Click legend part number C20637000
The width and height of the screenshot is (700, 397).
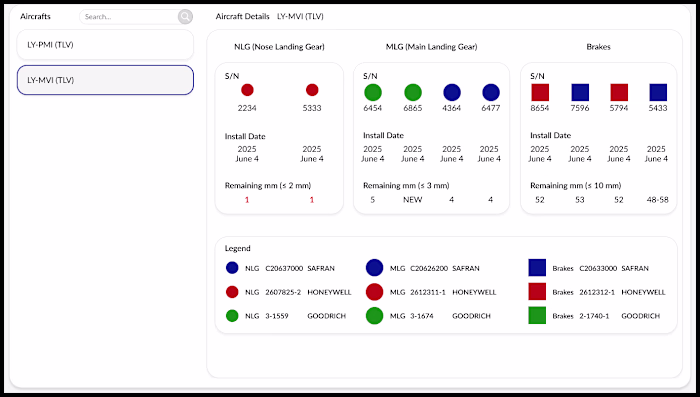tap(284, 268)
